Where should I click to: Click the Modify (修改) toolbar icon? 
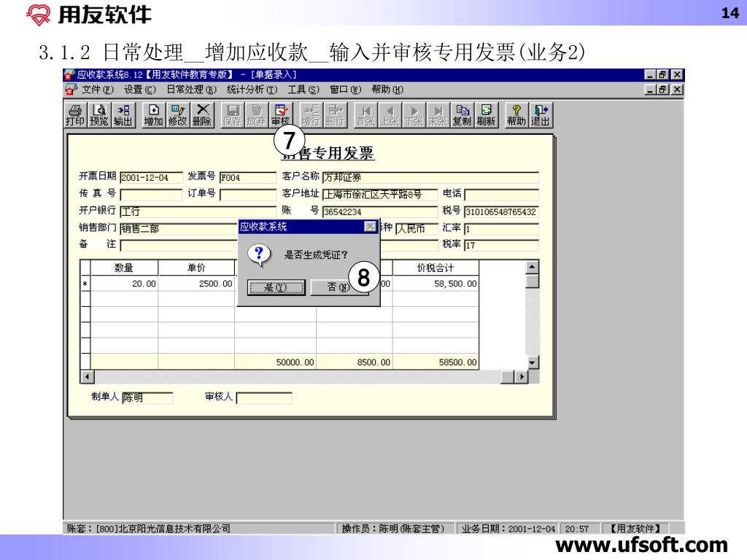click(178, 115)
